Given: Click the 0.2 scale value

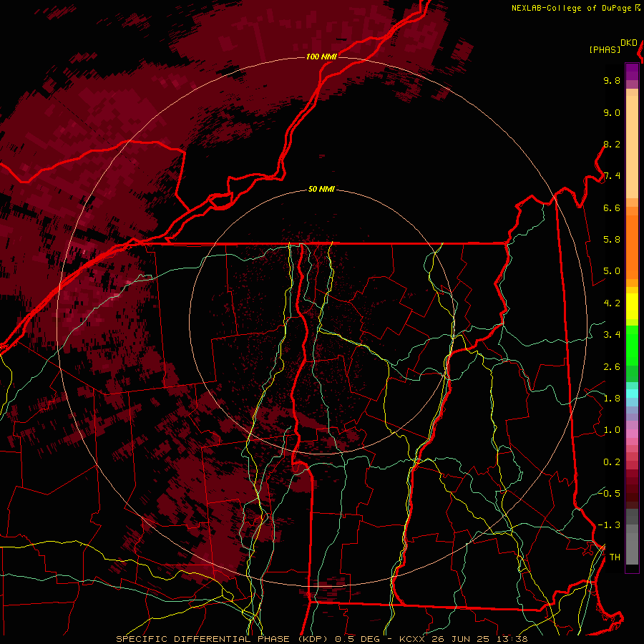Looking at the screenshot, I should [x=612, y=462].
